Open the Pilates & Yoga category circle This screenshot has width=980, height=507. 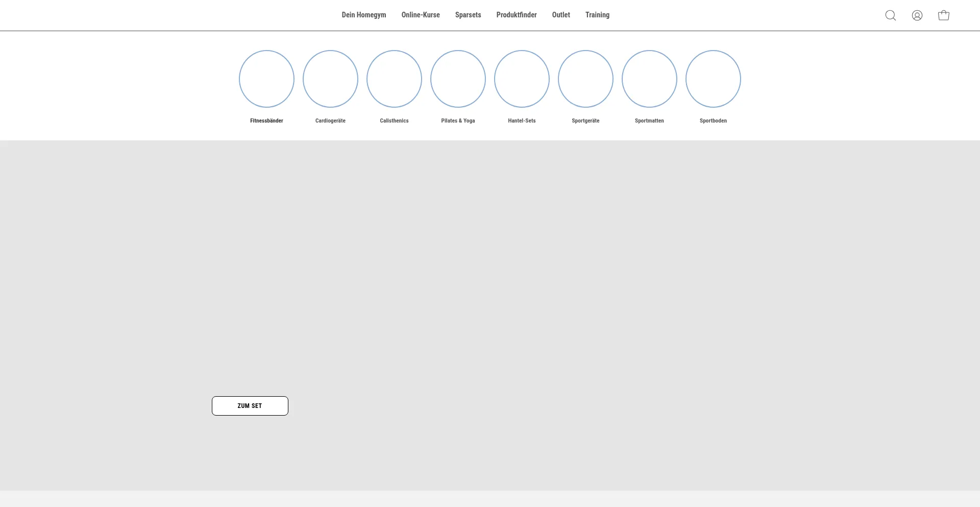tap(458, 79)
